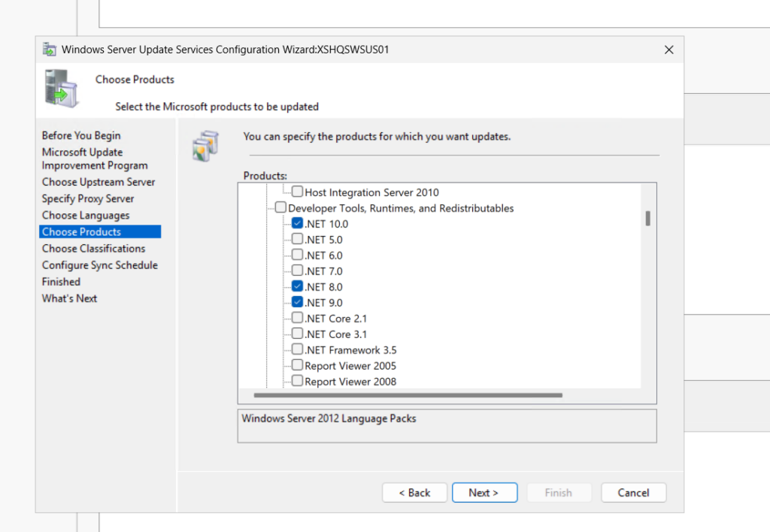The width and height of the screenshot is (770, 532).
Task: Cancel the configuration wizard
Action: [x=633, y=492]
